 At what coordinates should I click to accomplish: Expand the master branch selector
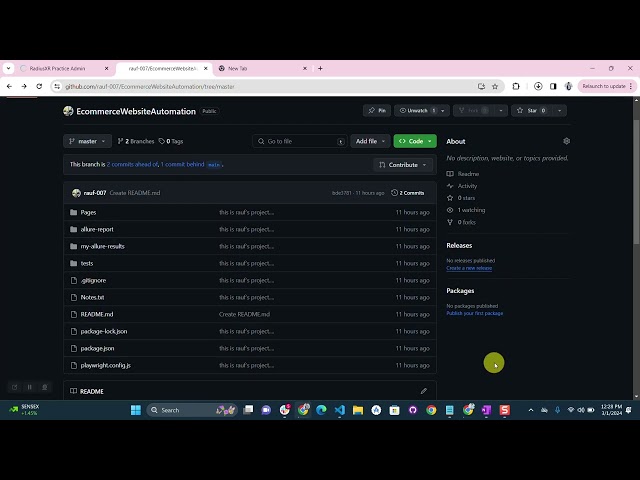pos(87,141)
